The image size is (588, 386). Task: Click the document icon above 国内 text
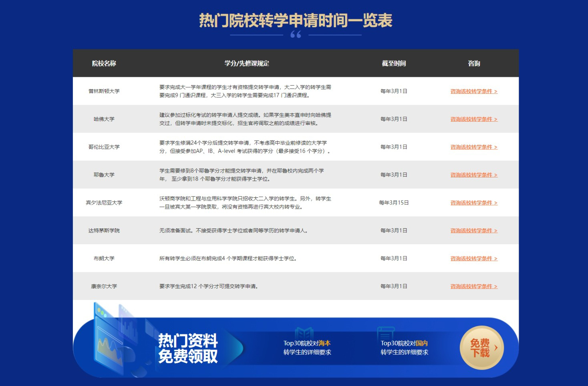pos(386,332)
